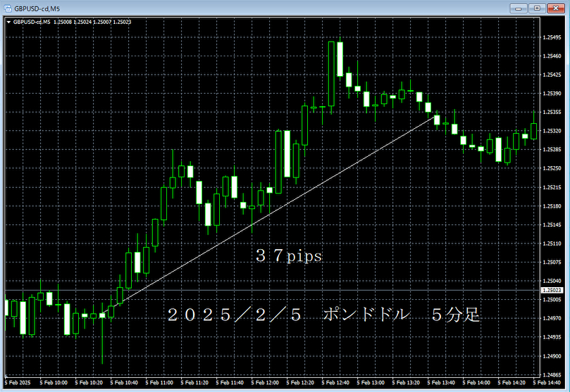Click the 1.24865 price axis label
This screenshot has height=392, width=570.
552,374
